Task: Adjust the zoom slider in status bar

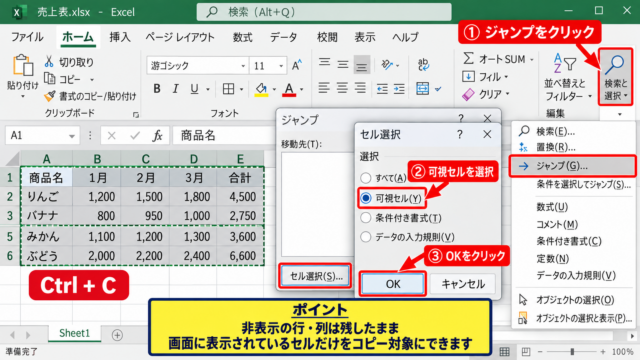Action: (x=572, y=351)
